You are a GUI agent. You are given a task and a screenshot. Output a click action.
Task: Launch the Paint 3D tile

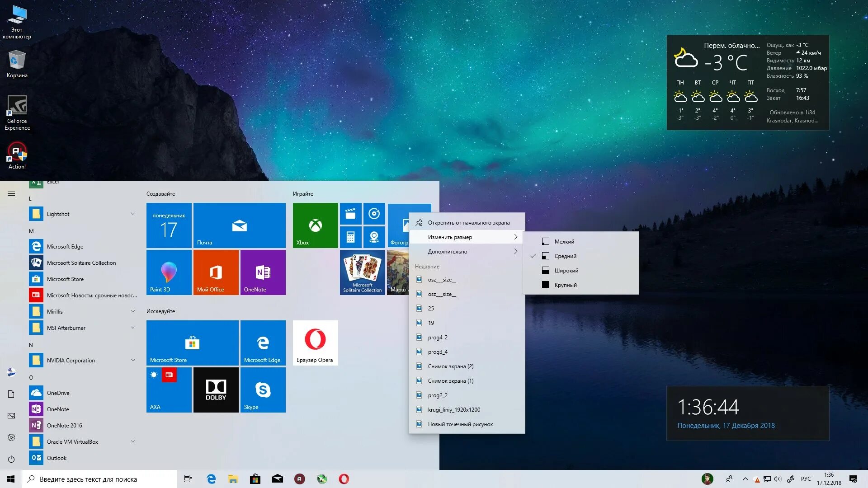[169, 272]
